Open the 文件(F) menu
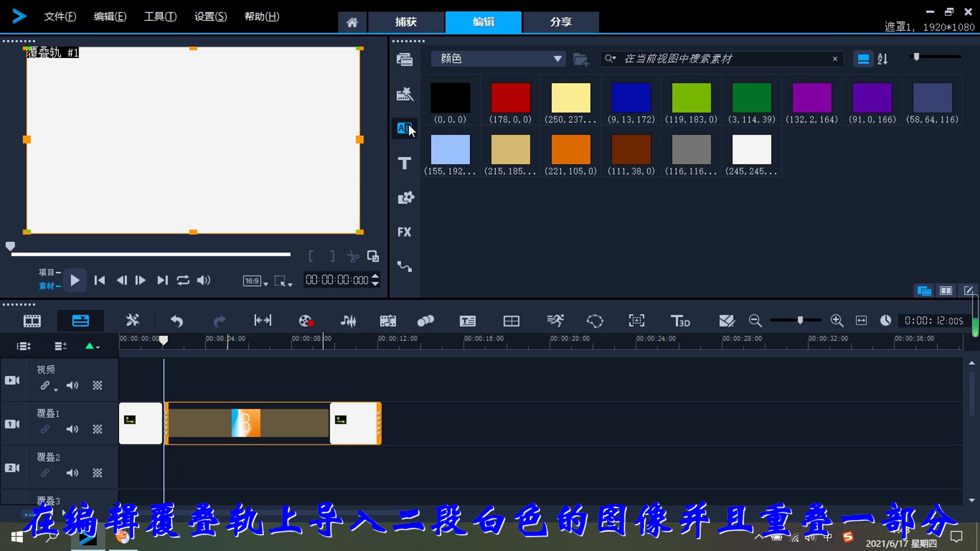This screenshot has height=551, width=980. [x=60, y=16]
